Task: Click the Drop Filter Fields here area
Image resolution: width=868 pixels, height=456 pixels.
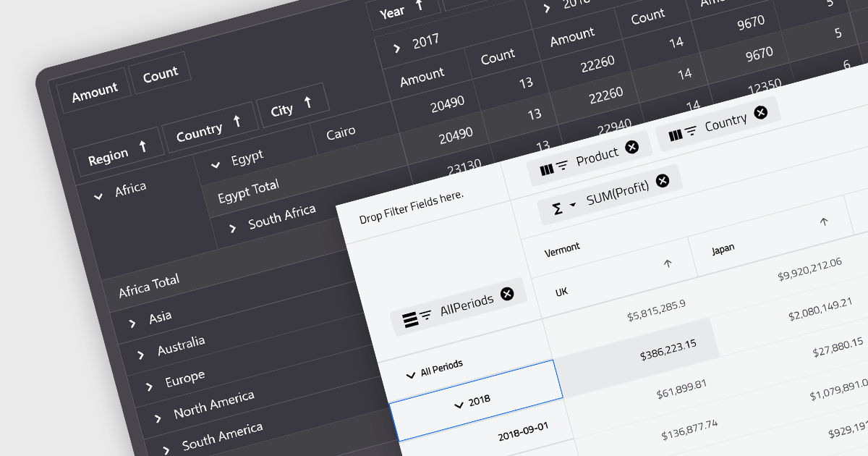Action: [412, 207]
